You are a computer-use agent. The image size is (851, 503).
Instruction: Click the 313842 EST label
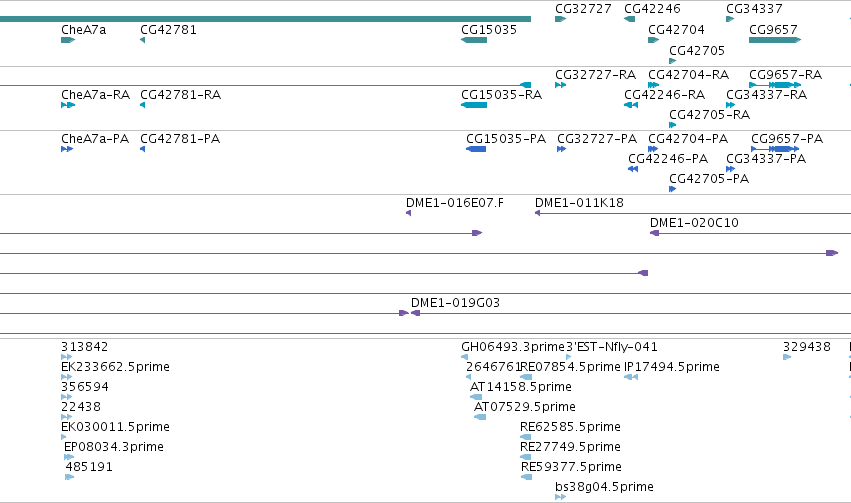tap(85, 347)
